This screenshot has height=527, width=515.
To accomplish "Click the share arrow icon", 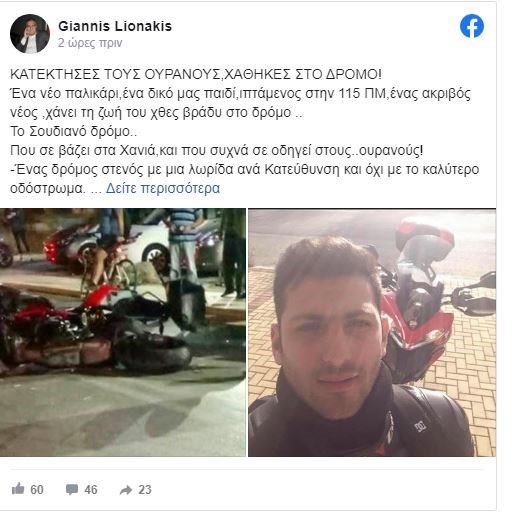I will (x=126, y=490).
